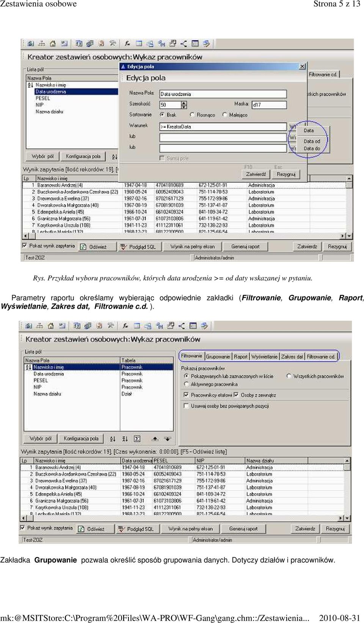Open the Filtrowanie tab in lower window
The image size is (364, 623).
pos(191,356)
